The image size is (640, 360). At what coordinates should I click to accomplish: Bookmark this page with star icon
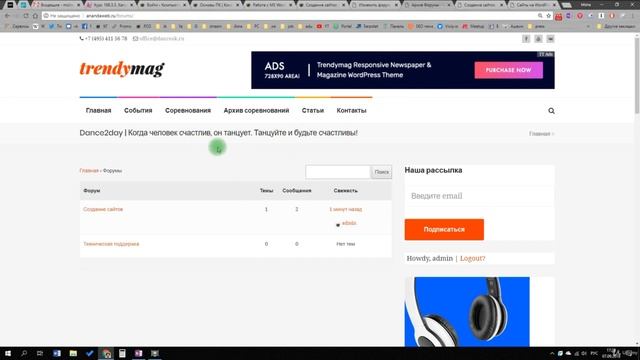pyautogui.click(x=548, y=16)
